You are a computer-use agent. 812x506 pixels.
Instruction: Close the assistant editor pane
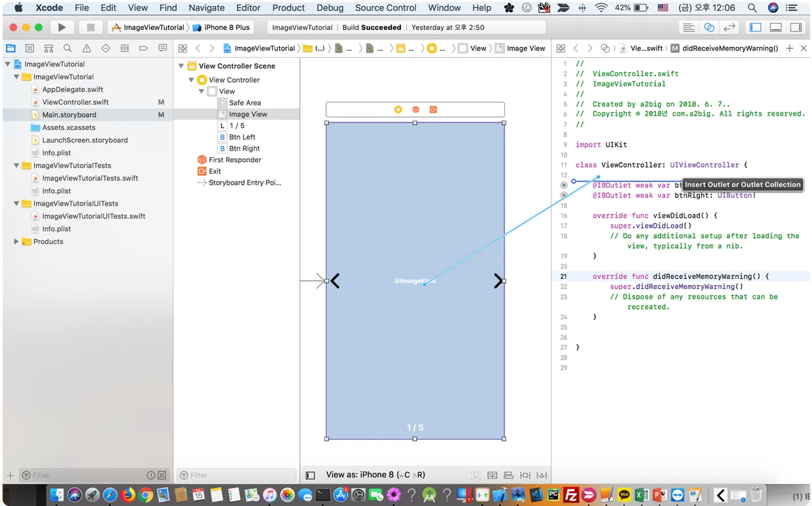click(804, 48)
